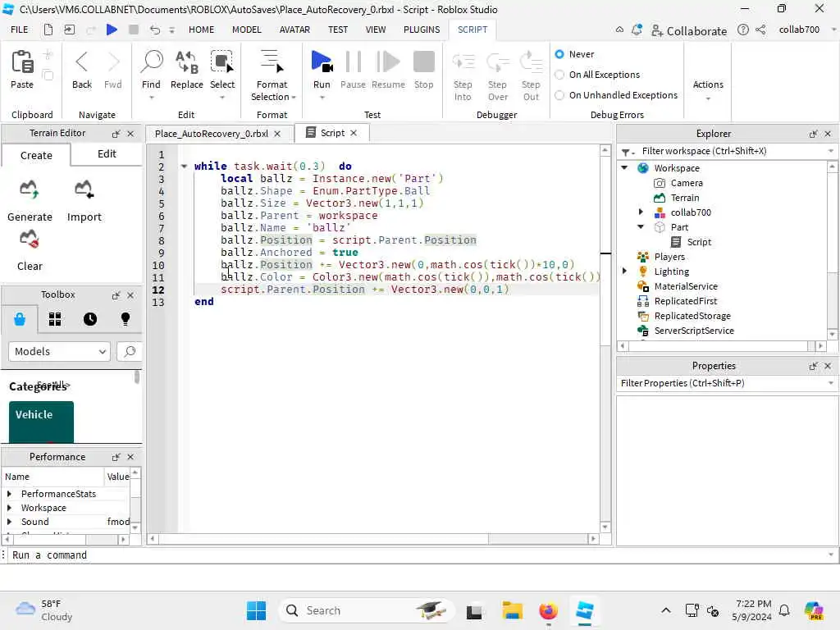Screen dimensions: 840x630
Task: Open the Vehicle category tile
Action: coord(41,422)
